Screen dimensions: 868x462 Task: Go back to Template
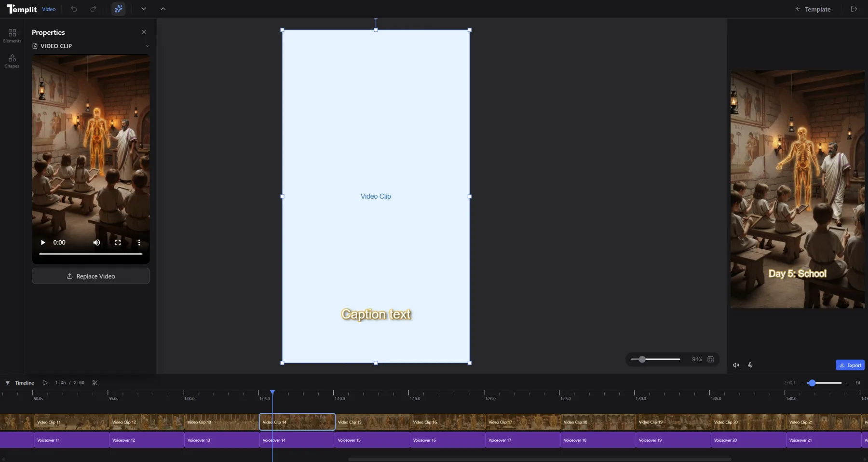pyautogui.click(x=813, y=9)
